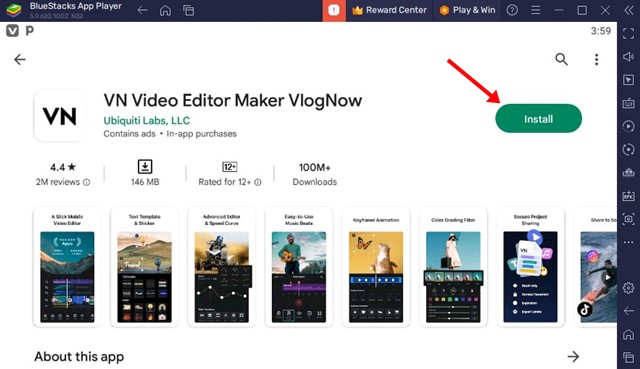Open Ubiquiti Labs, LLC developer page

147,120
